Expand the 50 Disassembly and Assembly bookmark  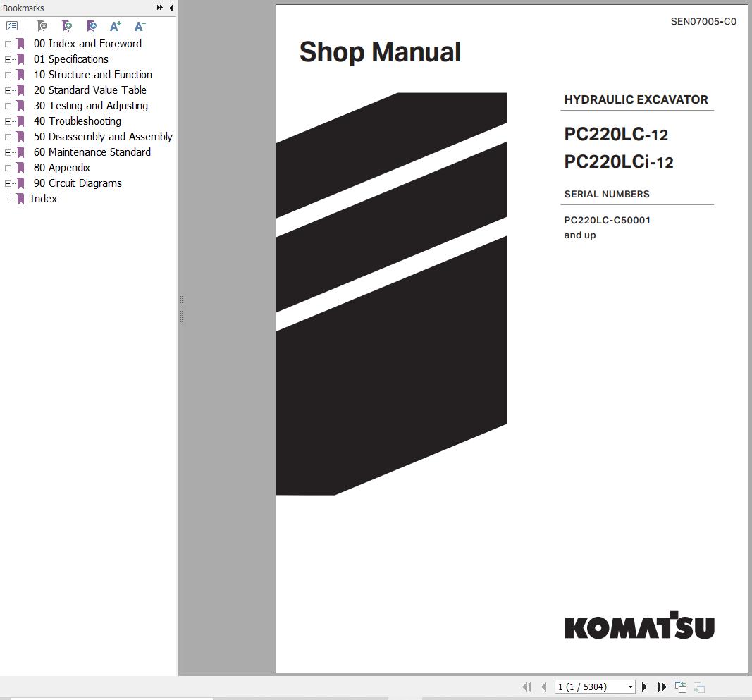click(8, 137)
